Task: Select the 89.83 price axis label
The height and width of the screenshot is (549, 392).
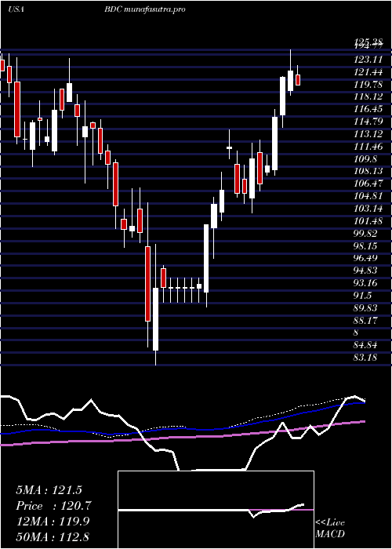Action: click(366, 308)
